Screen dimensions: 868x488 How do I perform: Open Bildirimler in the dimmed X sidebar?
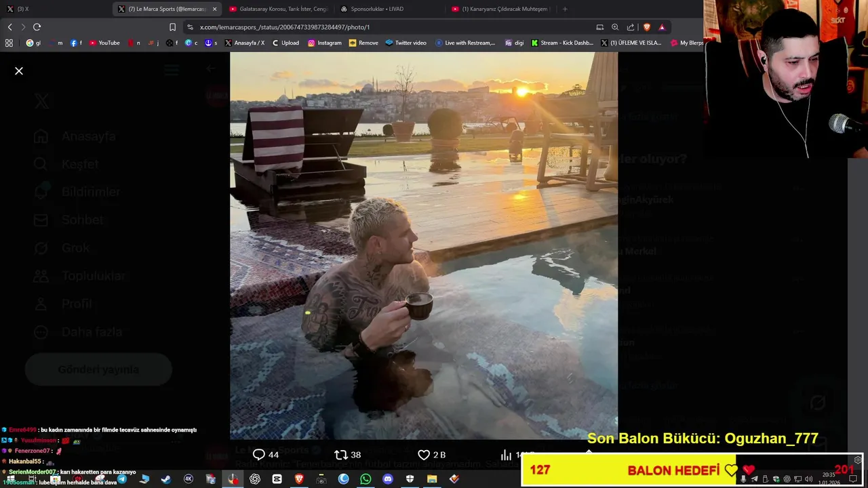[x=77, y=192]
